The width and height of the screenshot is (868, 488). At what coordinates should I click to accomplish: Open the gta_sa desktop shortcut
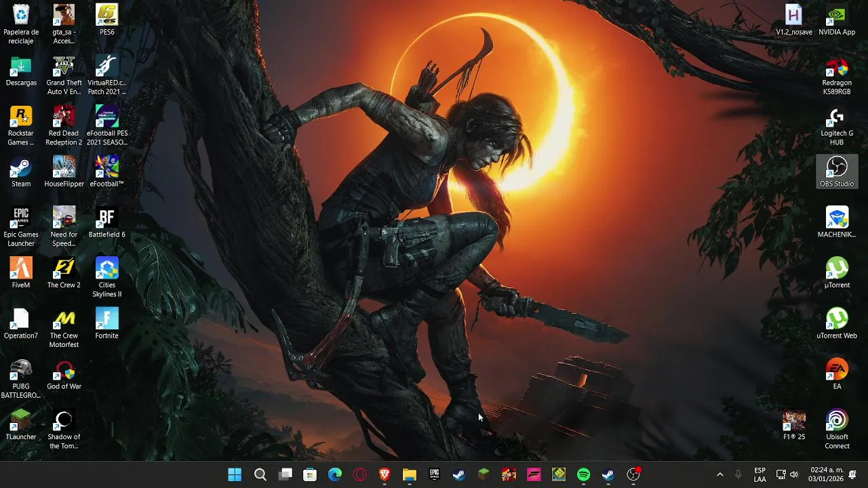pyautogui.click(x=64, y=24)
